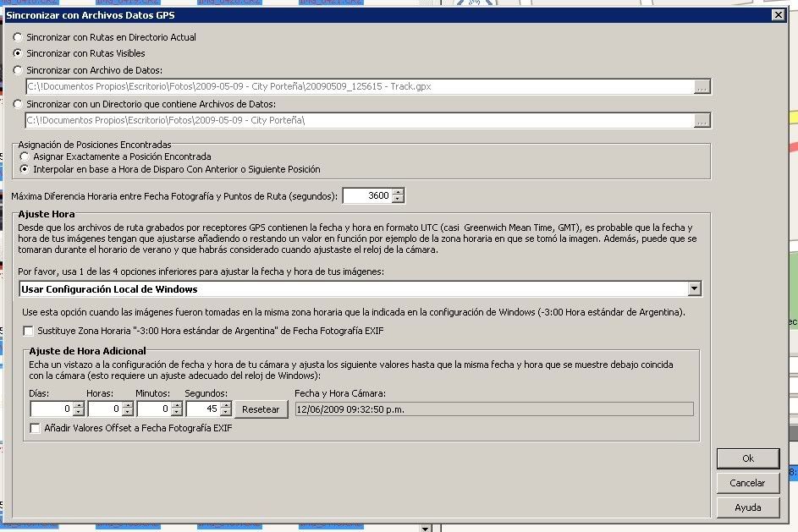
Task: Decrease Minutos value
Action: pos(177,413)
